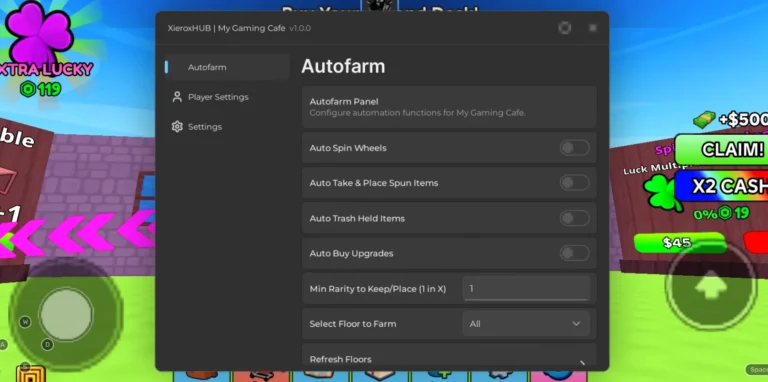Click the Autofarm Panel description card
The image size is (768, 382).
coord(449,107)
